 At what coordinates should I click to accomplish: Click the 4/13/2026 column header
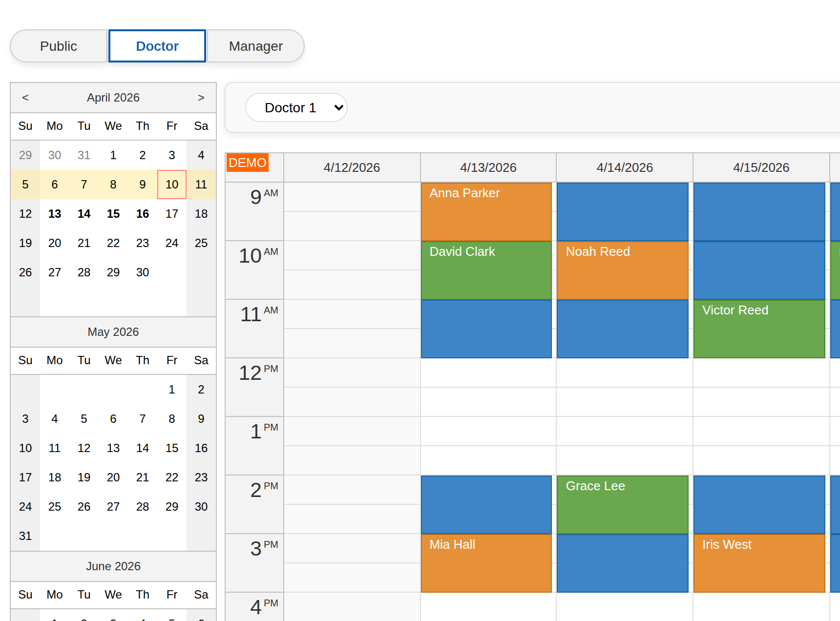coord(487,167)
